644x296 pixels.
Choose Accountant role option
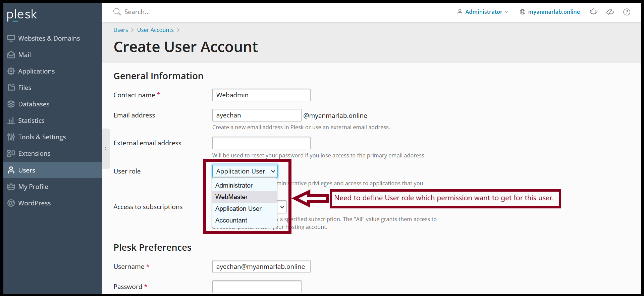[x=231, y=220]
